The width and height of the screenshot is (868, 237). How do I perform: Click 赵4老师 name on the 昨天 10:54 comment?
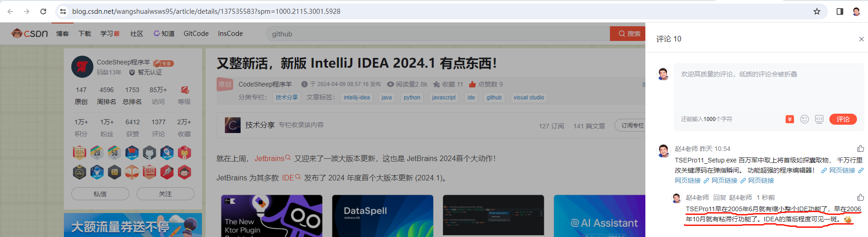[x=686, y=149]
